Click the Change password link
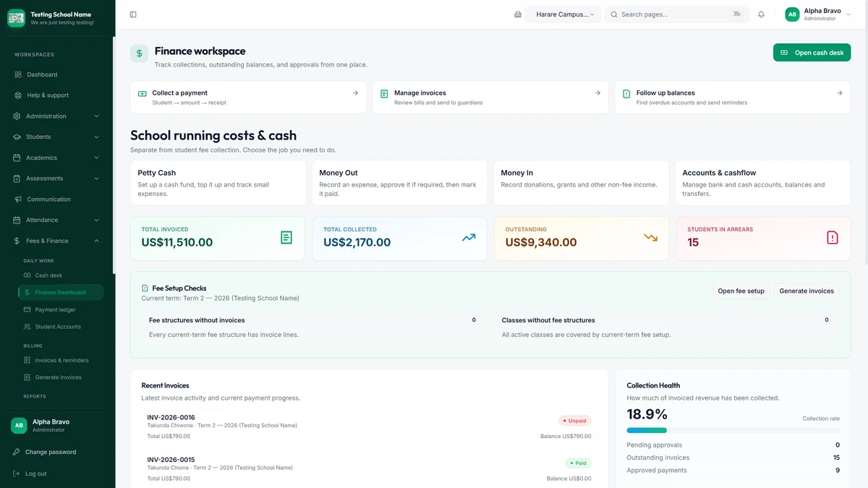868x488 pixels. click(51, 452)
